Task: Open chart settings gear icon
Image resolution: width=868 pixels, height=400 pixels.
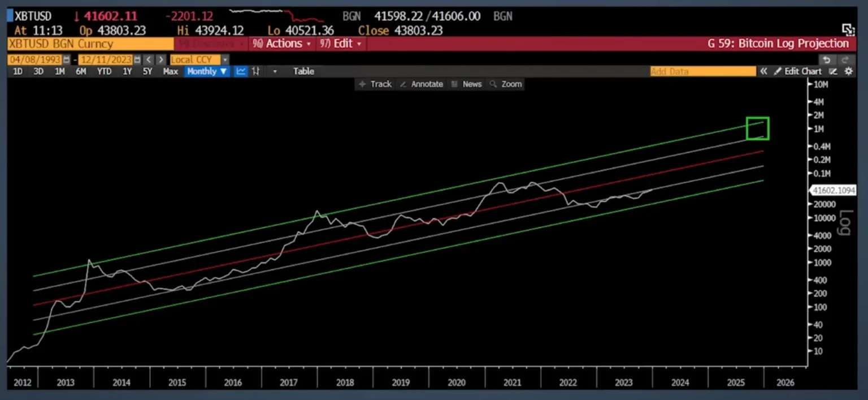Action: coord(848,71)
